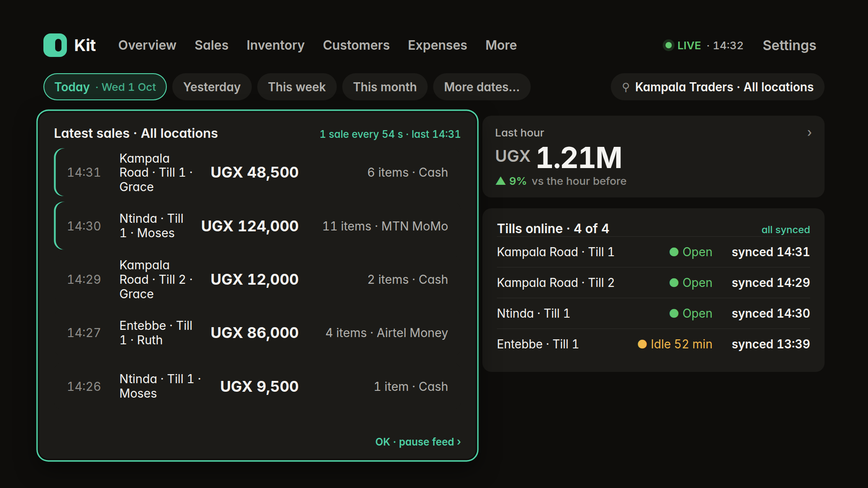This screenshot has width=868, height=488.
Task: Select the Yesterday date filter
Action: tap(212, 87)
